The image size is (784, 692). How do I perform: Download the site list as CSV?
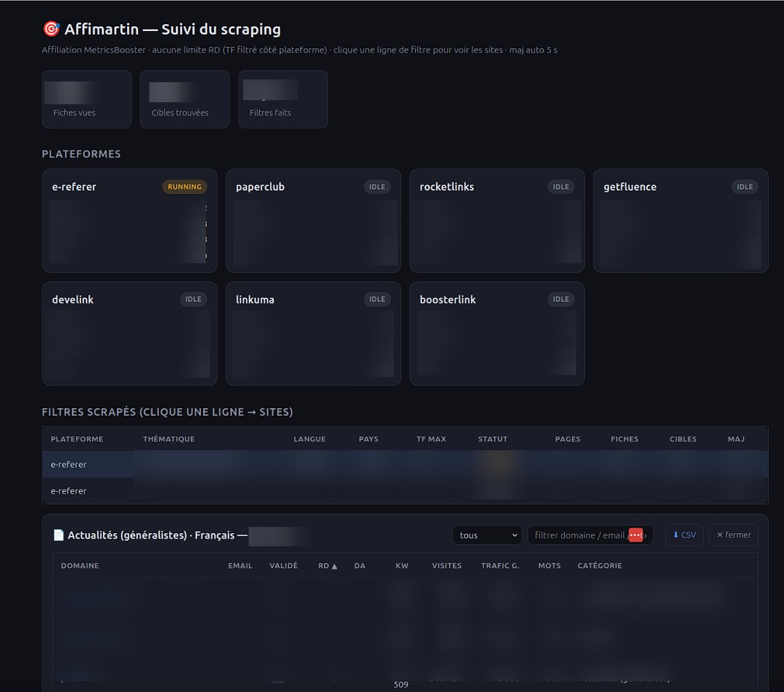click(x=684, y=535)
